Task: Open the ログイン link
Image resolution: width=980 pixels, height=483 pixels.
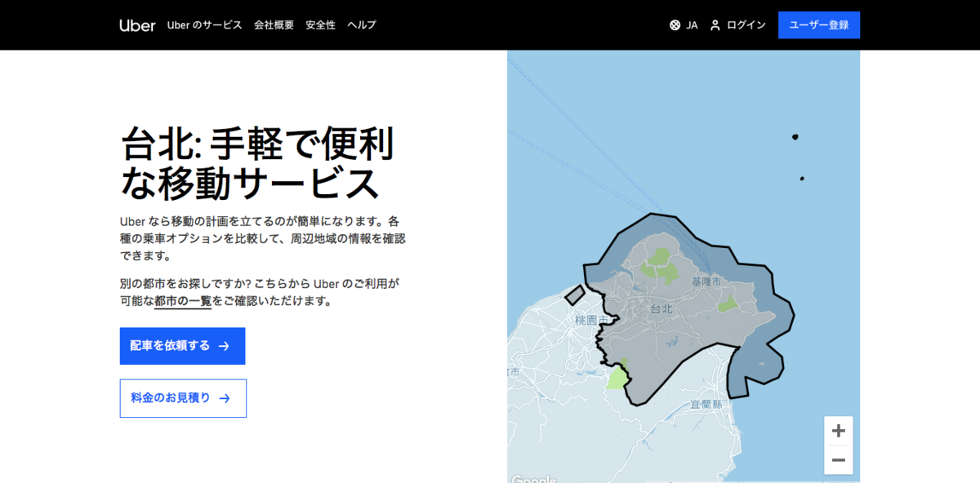Action: pos(746,25)
